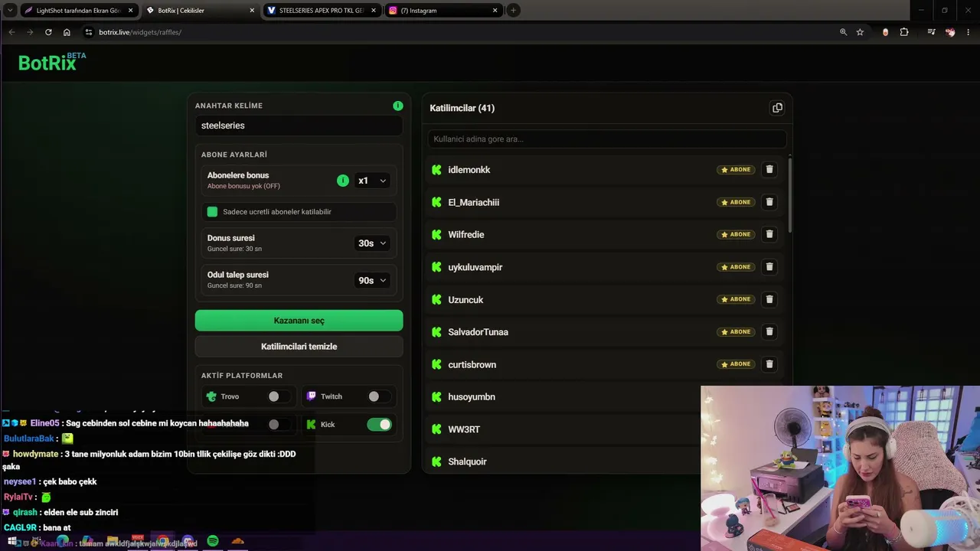Switch to the STEELSERIES APEX PRO TKL tab
980x551 pixels.
(x=322, y=11)
